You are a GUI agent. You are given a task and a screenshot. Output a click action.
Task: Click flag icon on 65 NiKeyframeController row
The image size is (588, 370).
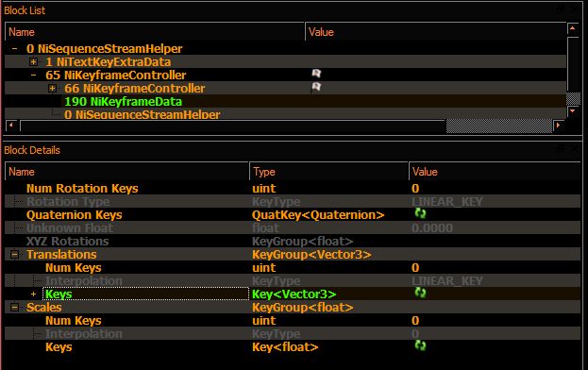(x=316, y=74)
